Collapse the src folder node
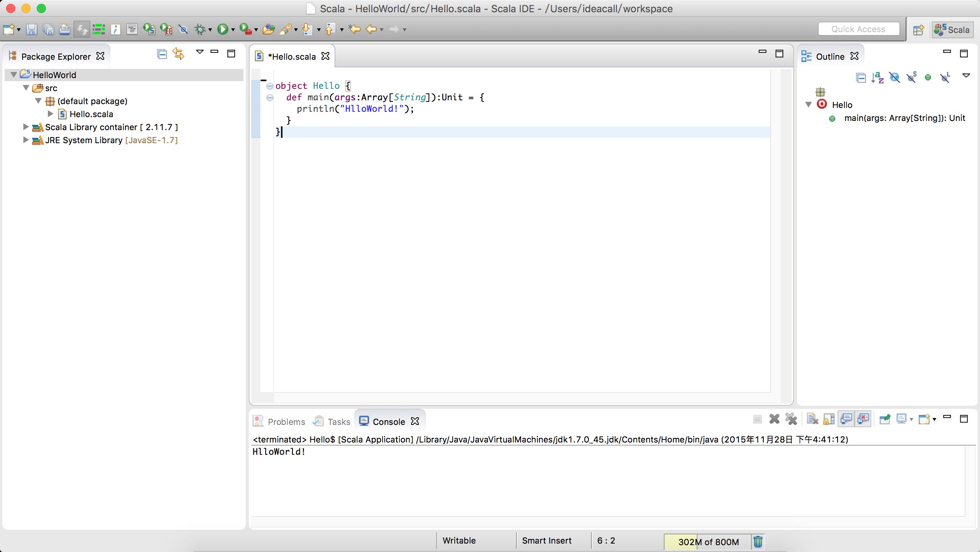980x552 pixels. pos(26,88)
